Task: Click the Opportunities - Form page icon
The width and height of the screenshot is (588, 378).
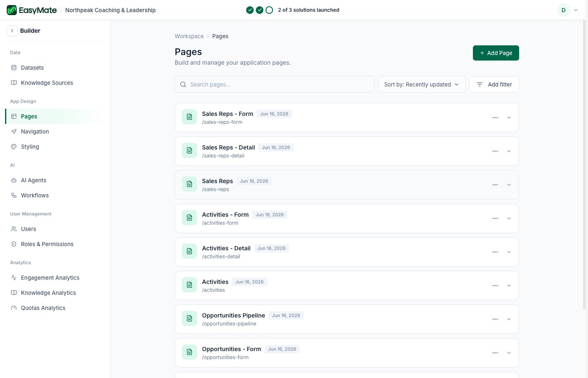Action: pos(189,352)
